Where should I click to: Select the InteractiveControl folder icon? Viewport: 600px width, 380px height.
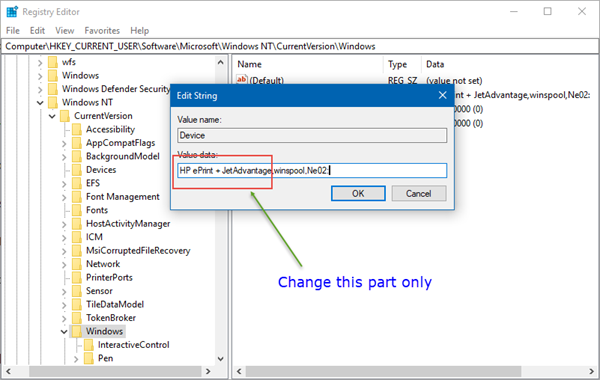tap(89, 344)
